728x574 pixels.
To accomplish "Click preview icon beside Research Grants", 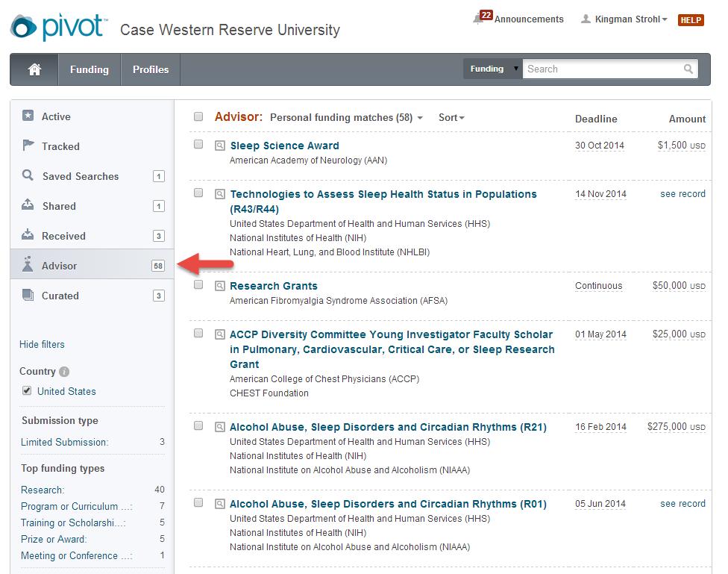I will 220,287.
